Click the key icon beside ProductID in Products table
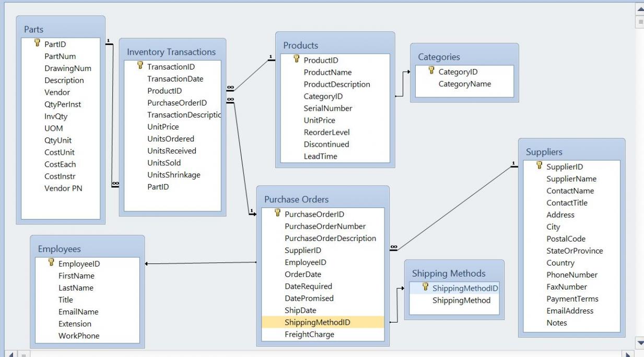The height and width of the screenshot is (357, 644). [297, 60]
